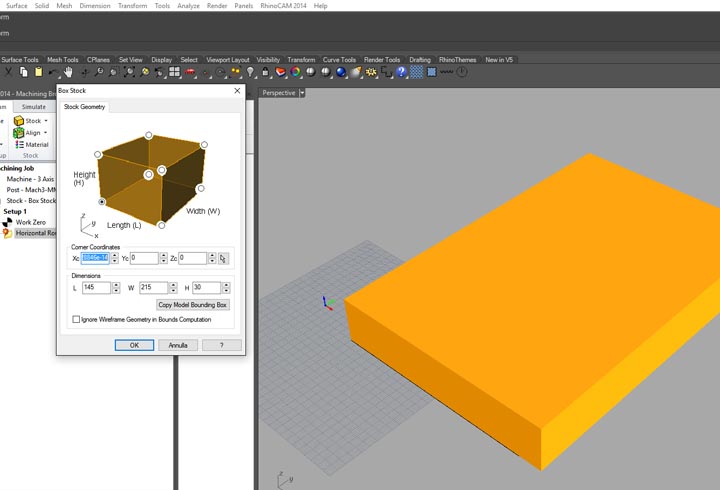Click the Xc coordinate input field
720x490 pixels.
click(95, 258)
